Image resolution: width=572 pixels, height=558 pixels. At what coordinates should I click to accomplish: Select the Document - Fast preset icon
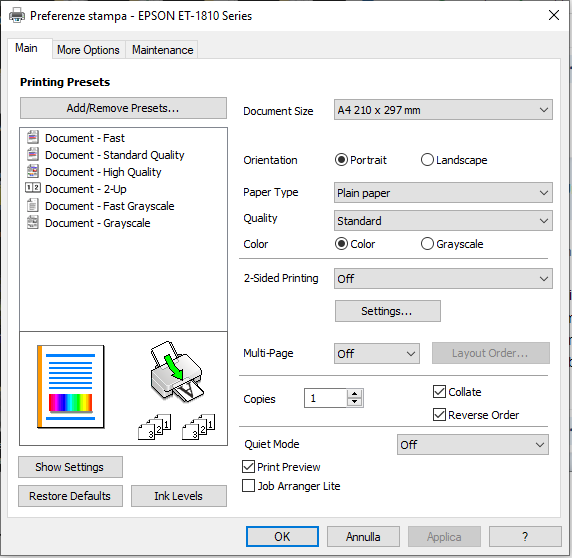[32, 137]
